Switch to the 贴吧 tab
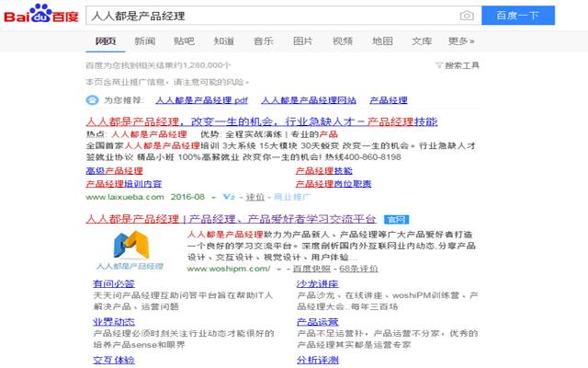 184,40
